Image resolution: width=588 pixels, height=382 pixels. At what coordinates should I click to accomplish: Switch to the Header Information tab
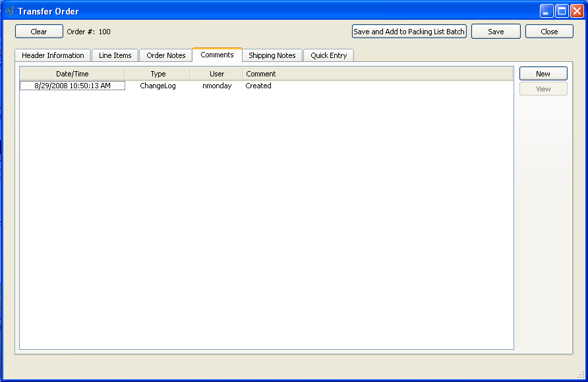click(53, 55)
